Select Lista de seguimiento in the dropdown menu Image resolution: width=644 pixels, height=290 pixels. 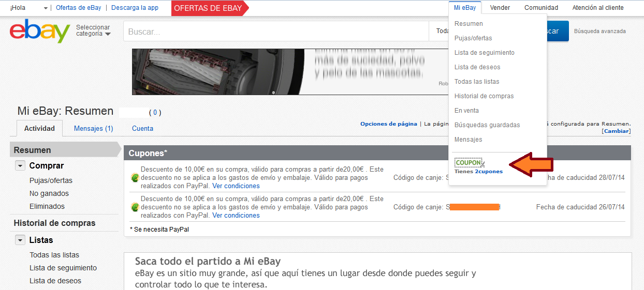(x=485, y=53)
